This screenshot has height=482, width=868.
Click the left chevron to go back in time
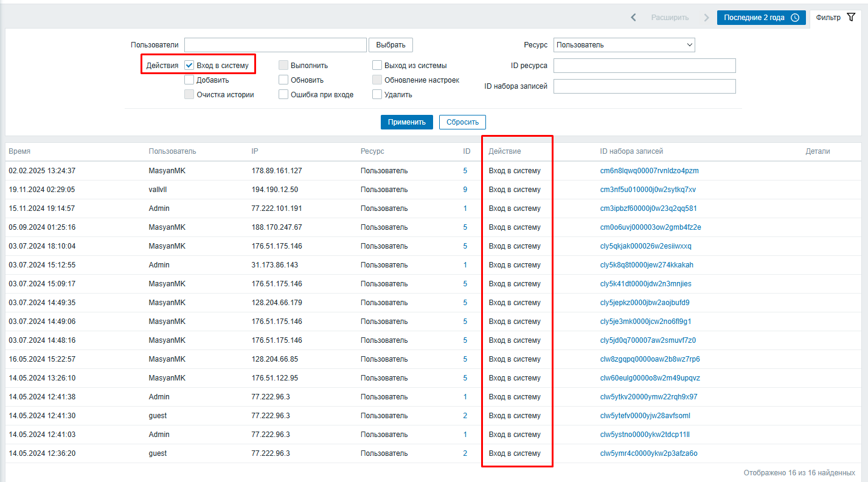pos(634,18)
